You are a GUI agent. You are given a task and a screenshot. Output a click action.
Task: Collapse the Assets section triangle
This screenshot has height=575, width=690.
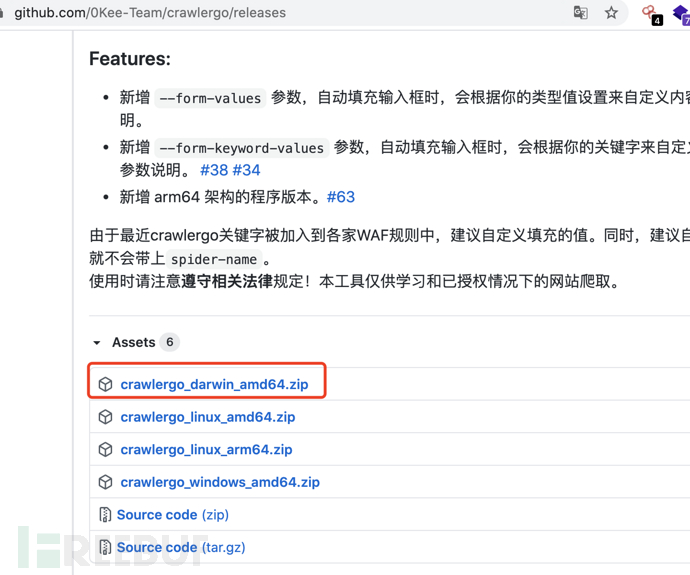[x=97, y=342]
